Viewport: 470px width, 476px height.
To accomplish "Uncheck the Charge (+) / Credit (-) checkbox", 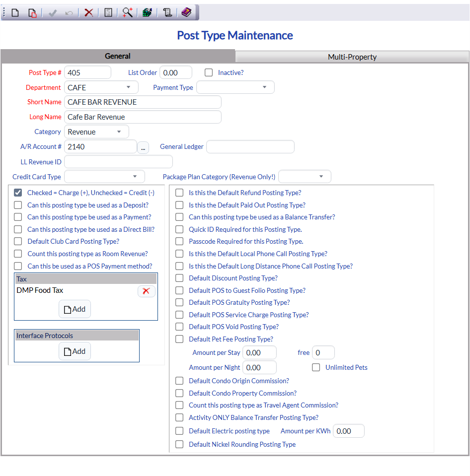I will tap(18, 193).
